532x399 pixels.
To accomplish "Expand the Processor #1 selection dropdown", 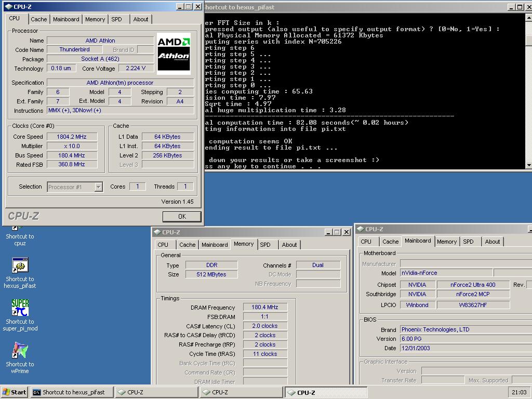I will click(98, 187).
